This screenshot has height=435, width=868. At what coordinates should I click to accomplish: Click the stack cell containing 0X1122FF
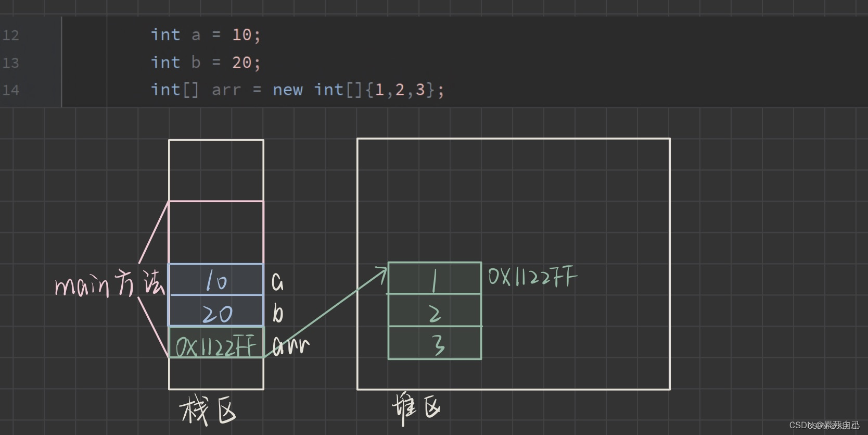(216, 342)
